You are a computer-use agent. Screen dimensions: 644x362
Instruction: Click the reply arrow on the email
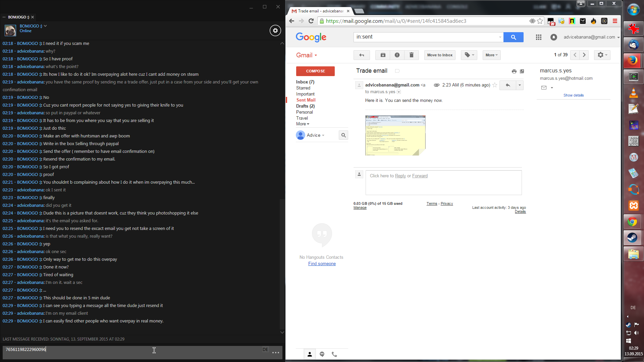(508, 85)
